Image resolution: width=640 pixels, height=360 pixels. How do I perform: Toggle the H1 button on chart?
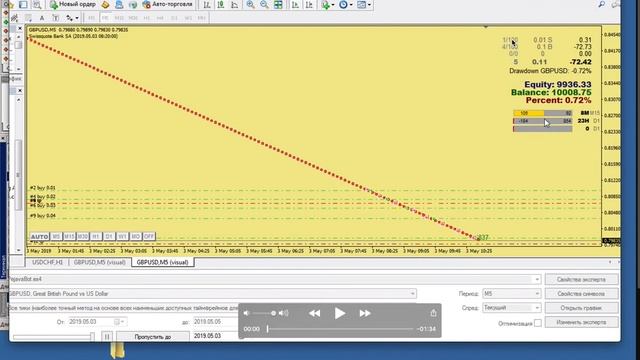[96, 236]
